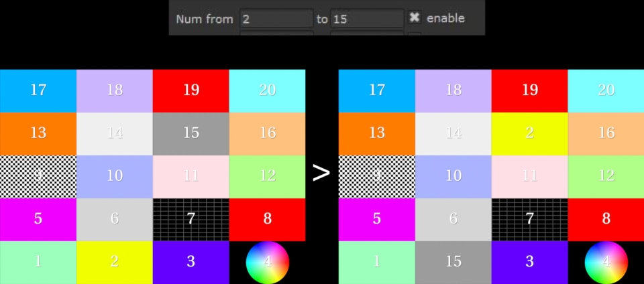Screen dimensions: 644x284
Task: Click purple tile 3 in left grid
Action: click(x=191, y=262)
